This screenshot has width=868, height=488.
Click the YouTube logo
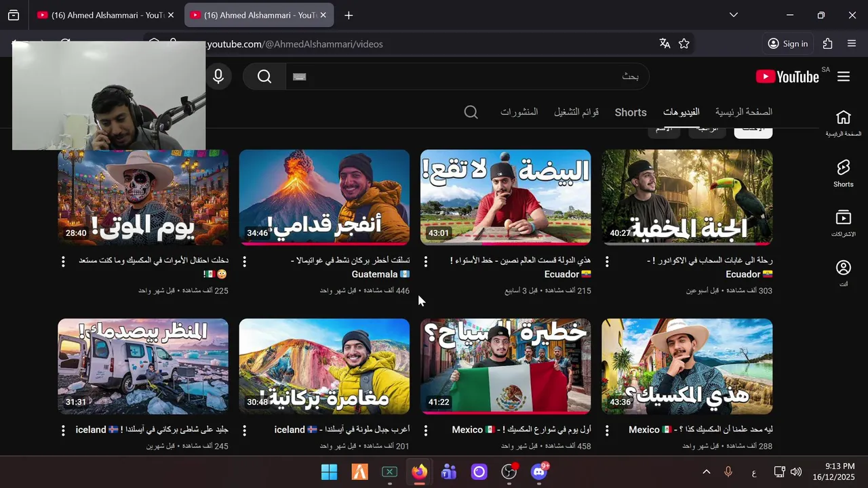coord(788,77)
